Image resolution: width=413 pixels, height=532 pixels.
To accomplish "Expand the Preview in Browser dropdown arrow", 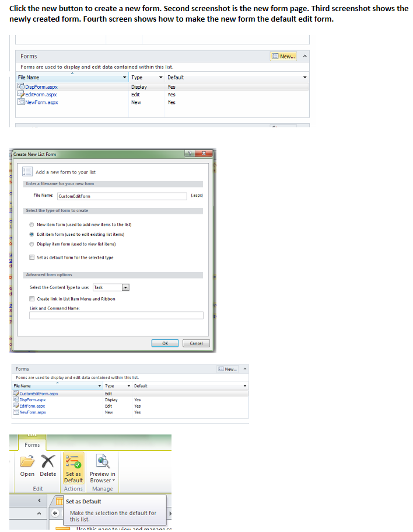I will 114,481.
